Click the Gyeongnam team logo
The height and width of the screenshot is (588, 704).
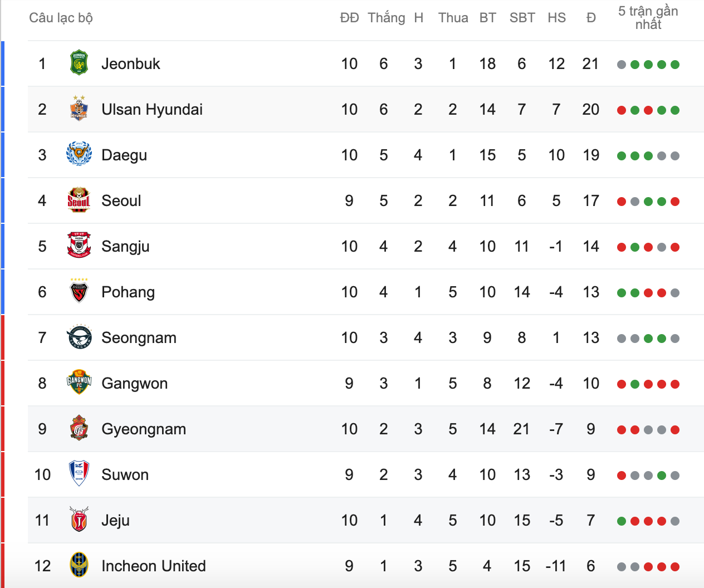(x=79, y=428)
